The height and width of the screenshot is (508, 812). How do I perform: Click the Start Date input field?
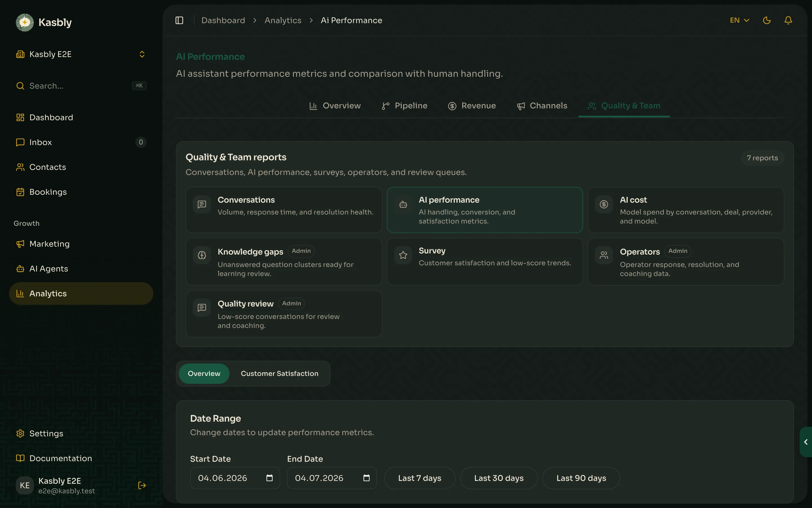point(235,478)
